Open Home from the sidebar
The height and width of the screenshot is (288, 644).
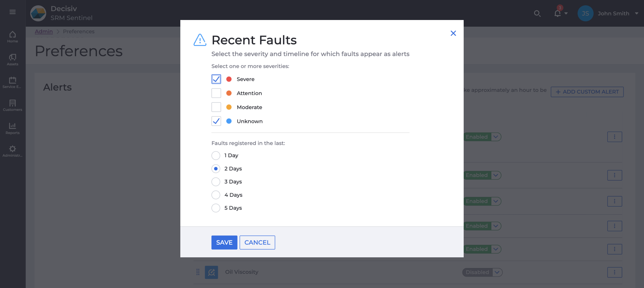click(x=12, y=37)
